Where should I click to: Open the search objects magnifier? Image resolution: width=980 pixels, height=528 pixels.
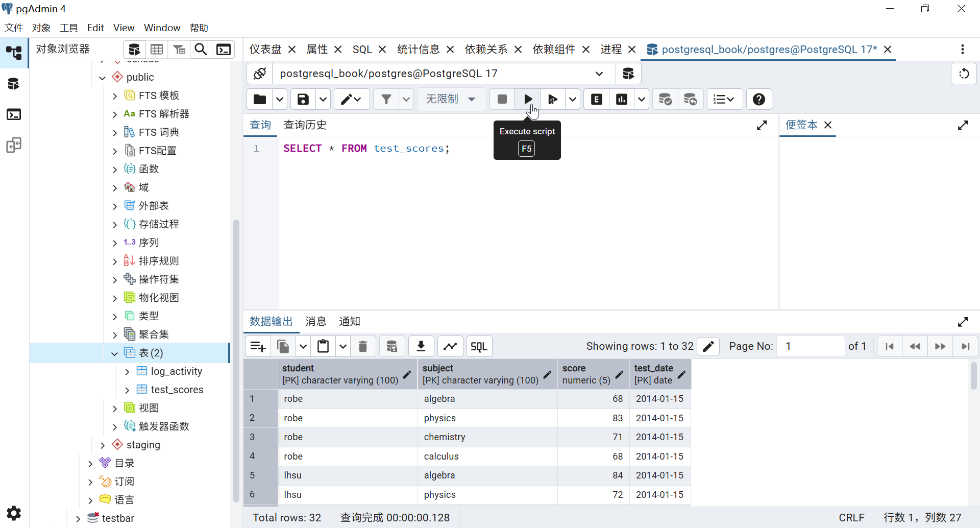pyautogui.click(x=201, y=50)
